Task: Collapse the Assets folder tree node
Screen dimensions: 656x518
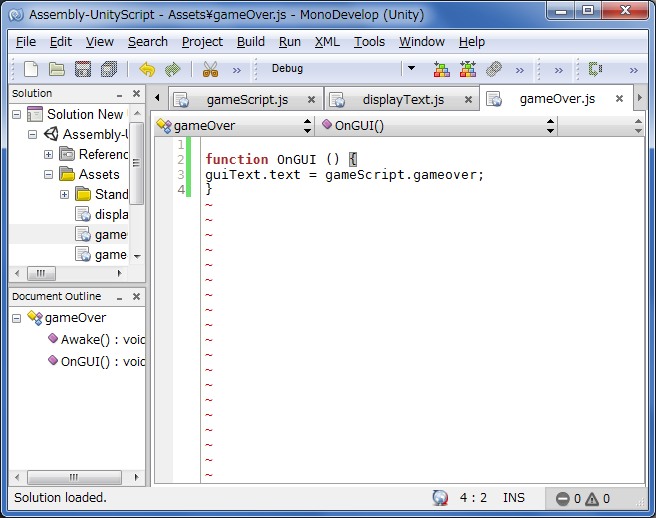Action: 49,174
